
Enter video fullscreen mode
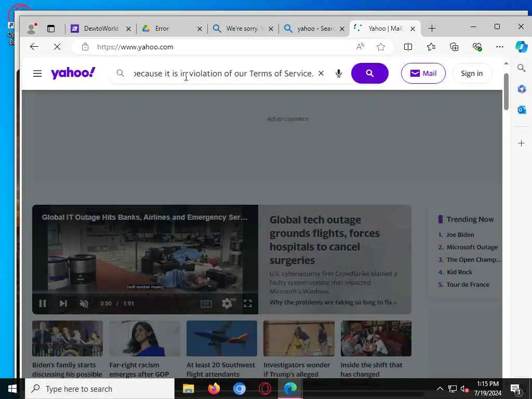click(x=248, y=303)
